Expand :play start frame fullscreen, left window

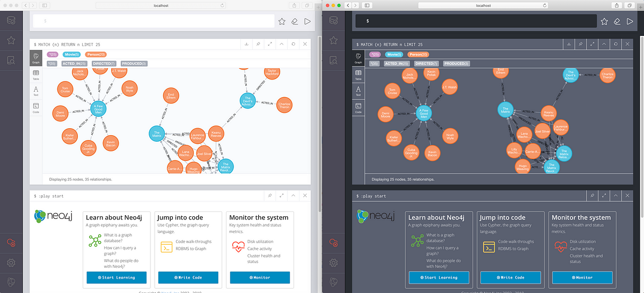tap(281, 196)
